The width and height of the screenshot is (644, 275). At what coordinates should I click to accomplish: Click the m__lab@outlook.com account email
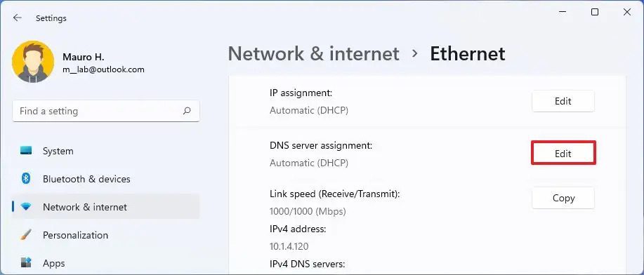103,69
